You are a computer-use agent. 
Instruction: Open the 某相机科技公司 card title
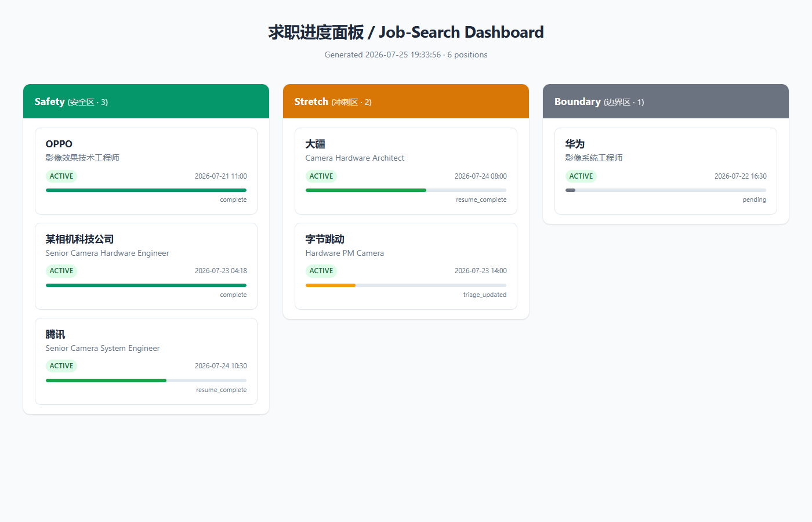point(79,239)
